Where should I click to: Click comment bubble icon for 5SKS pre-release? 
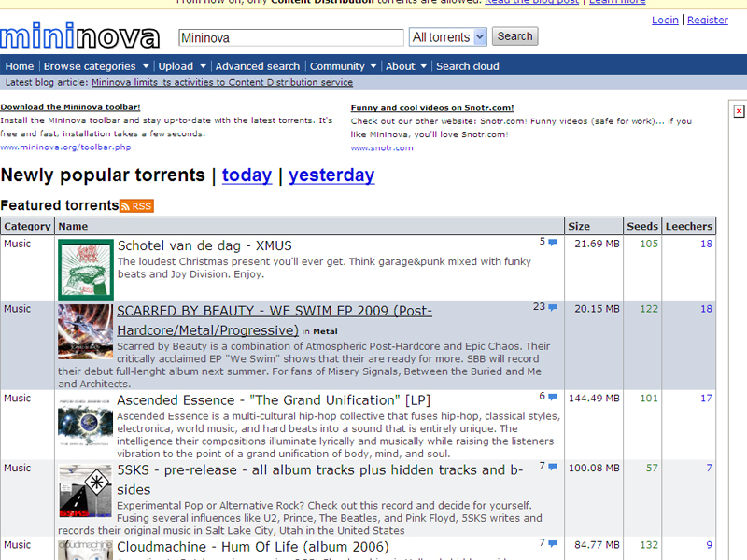[x=553, y=467]
